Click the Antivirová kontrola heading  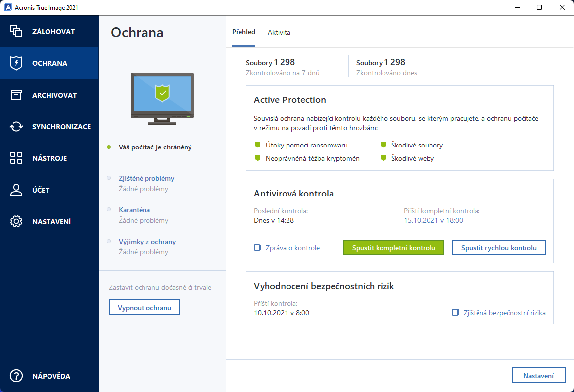293,193
